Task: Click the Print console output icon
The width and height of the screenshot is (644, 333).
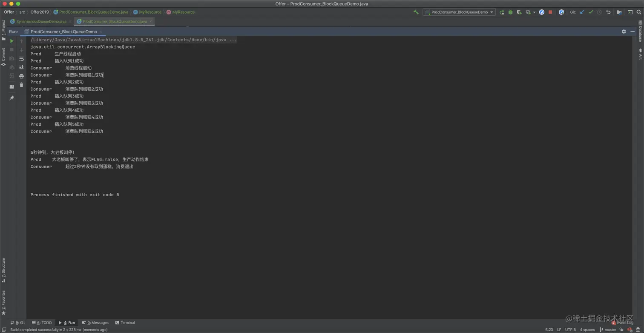Action: coord(21,76)
